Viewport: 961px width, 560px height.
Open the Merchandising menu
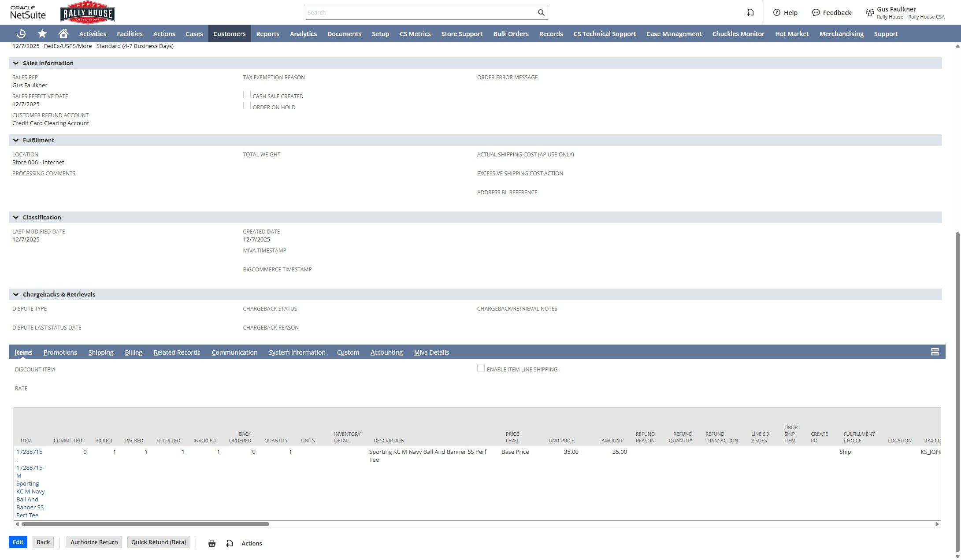coord(841,34)
